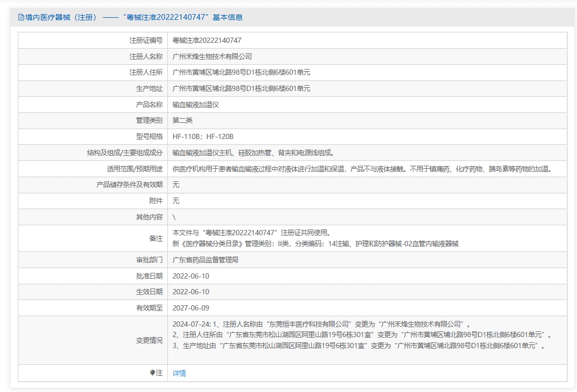Click the 生产地址 label

pyautogui.click(x=150, y=89)
